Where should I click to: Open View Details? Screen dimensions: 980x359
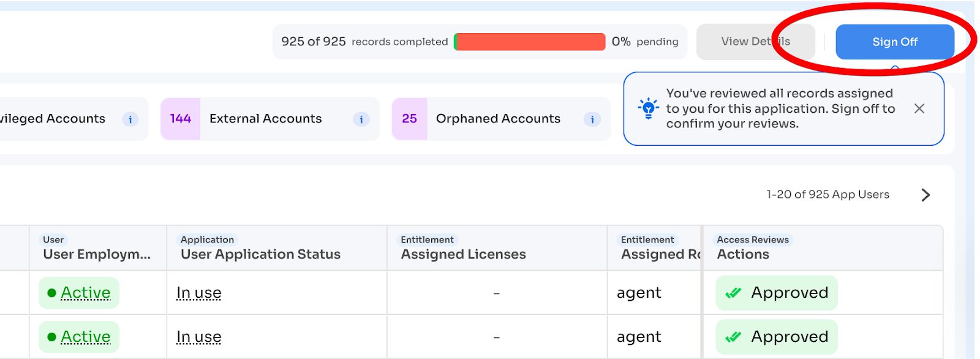point(755,42)
